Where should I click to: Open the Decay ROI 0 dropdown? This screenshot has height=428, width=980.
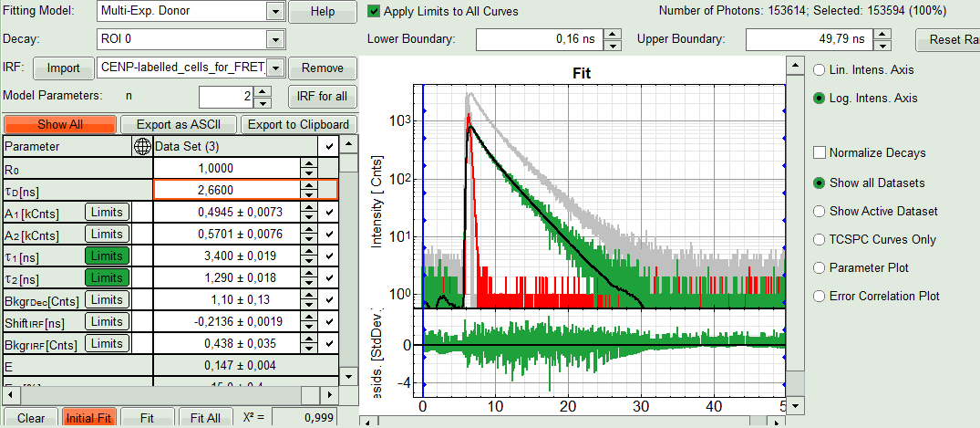274,40
